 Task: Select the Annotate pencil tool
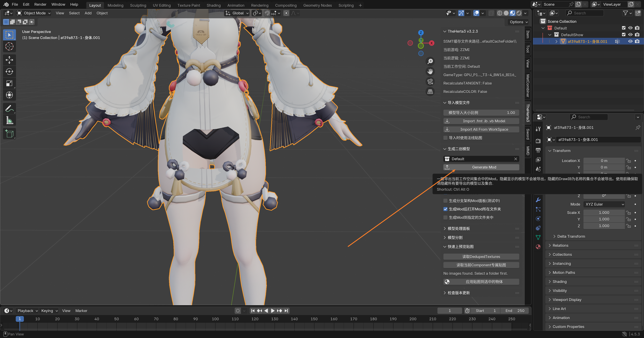9,108
